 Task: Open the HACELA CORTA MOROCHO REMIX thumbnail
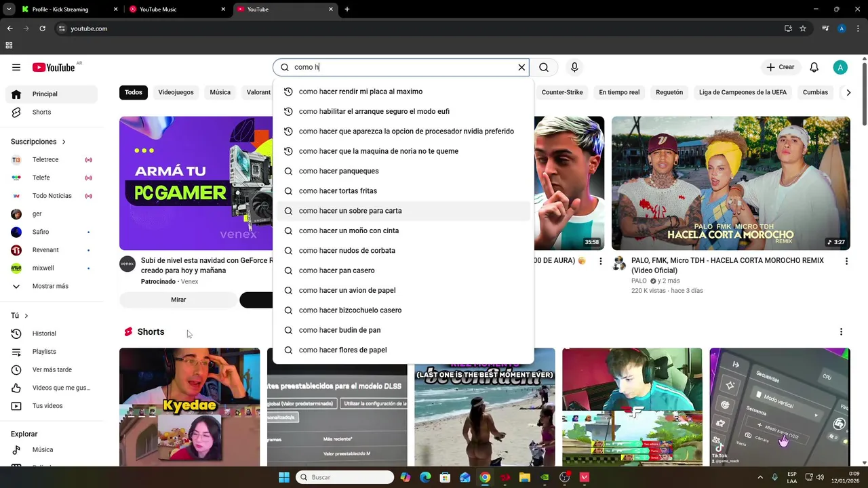click(730, 183)
